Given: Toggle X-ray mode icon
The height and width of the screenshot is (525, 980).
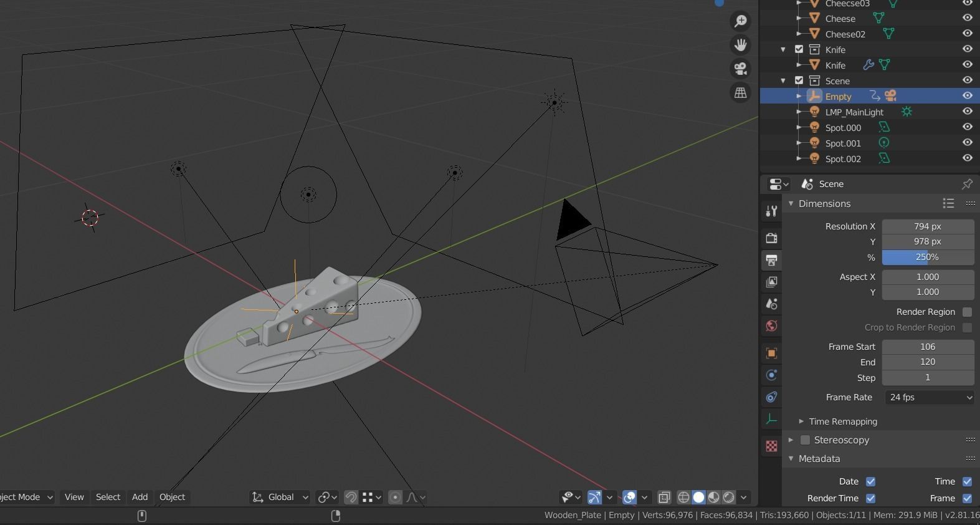Looking at the screenshot, I should coord(664,497).
